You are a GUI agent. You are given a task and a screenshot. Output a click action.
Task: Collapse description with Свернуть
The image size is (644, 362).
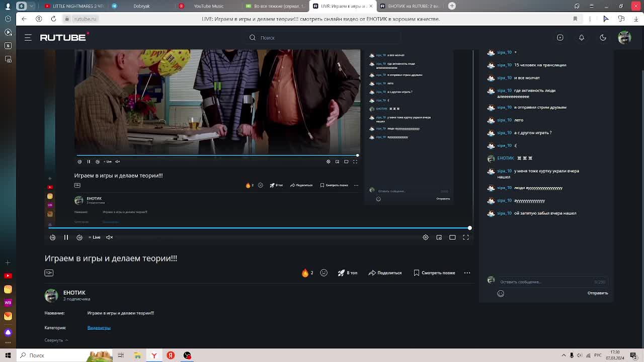(56, 340)
